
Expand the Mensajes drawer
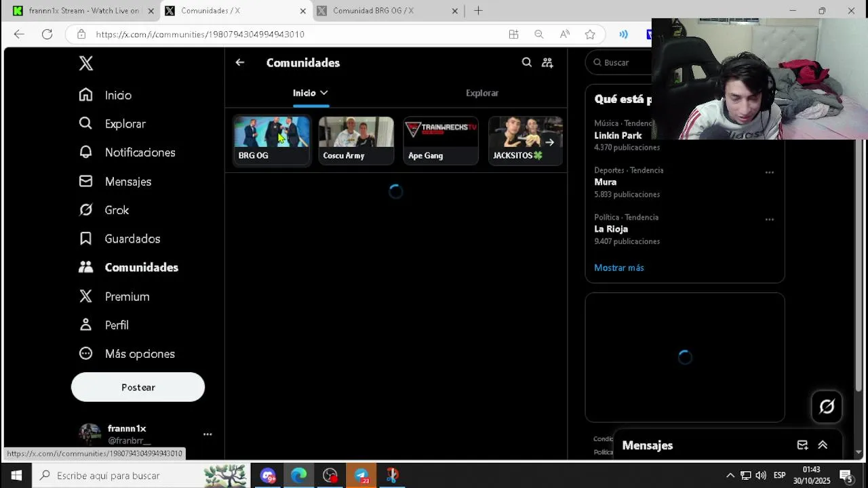[823, 445]
